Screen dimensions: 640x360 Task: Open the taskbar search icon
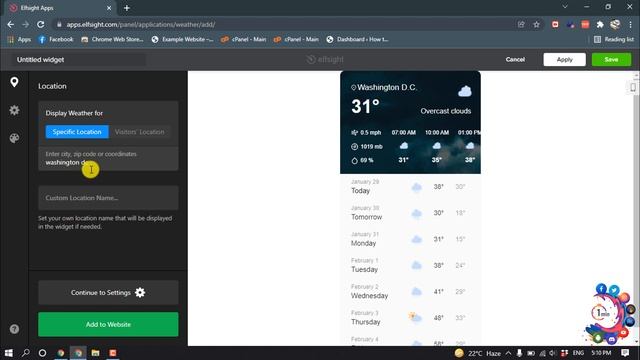coord(25,353)
